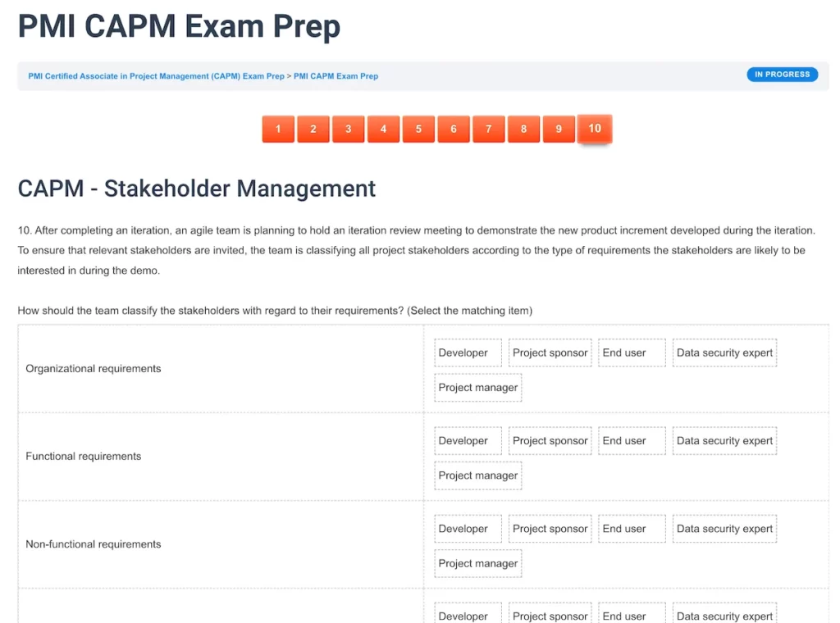840x623 pixels.
Task: Pick Project sponsor for Non-functional requirements
Action: 550,529
